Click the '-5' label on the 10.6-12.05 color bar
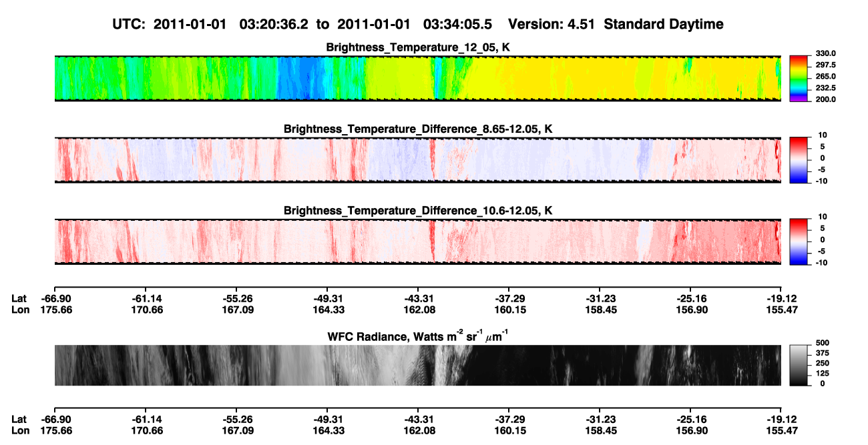The image size is (868, 445). 823,252
